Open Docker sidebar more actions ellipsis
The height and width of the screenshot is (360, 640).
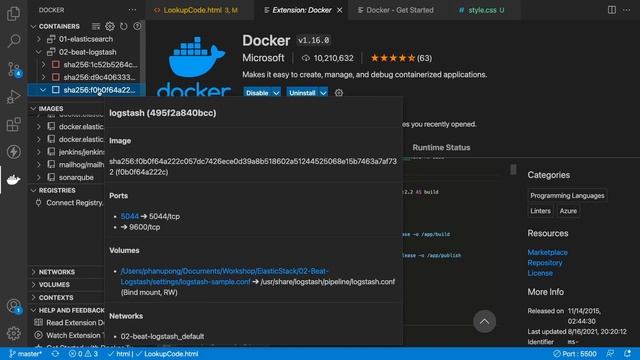click(132, 10)
